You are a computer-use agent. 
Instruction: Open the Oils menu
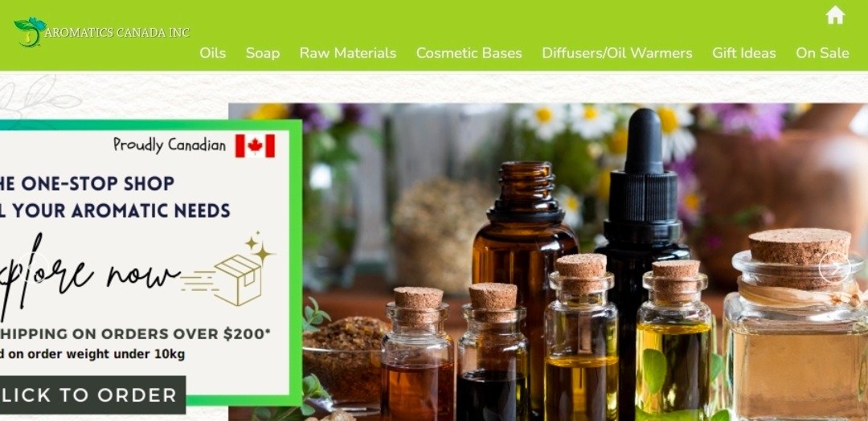[x=212, y=53]
